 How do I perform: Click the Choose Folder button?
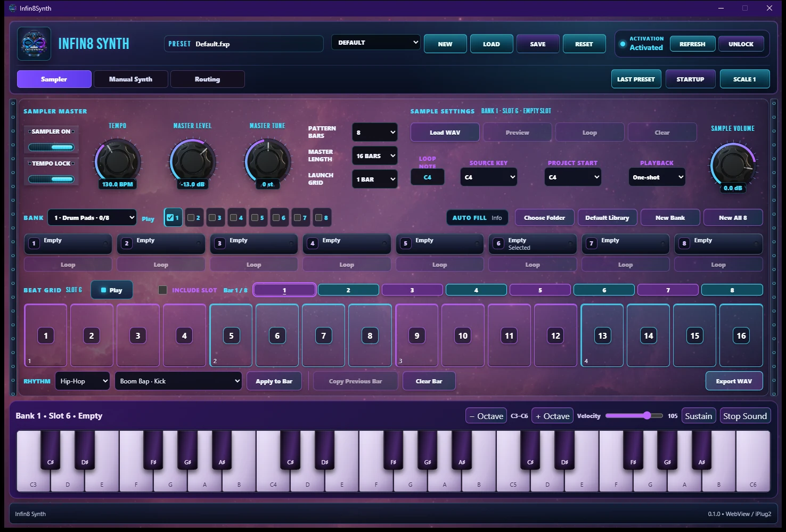(x=544, y=217)
